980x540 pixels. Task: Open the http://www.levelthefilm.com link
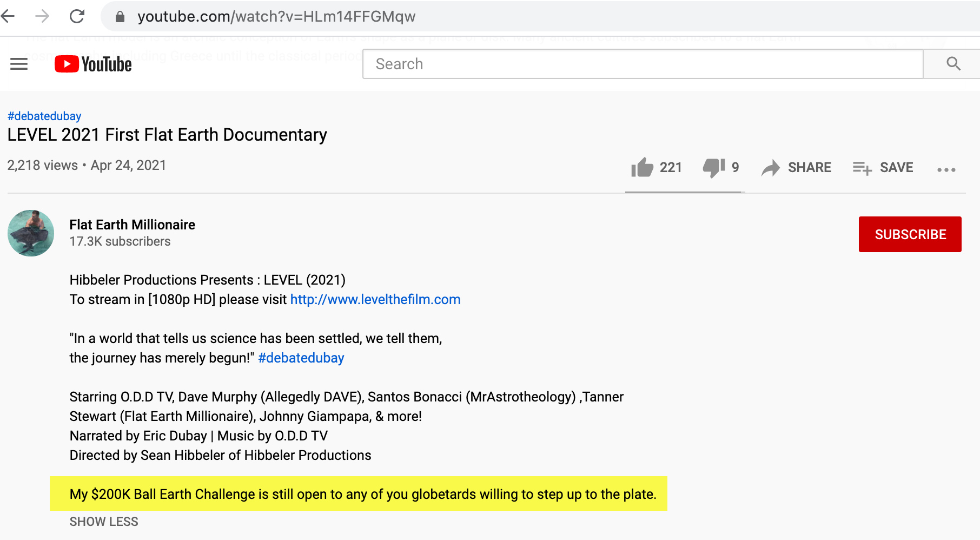click(x=375, y=299)
